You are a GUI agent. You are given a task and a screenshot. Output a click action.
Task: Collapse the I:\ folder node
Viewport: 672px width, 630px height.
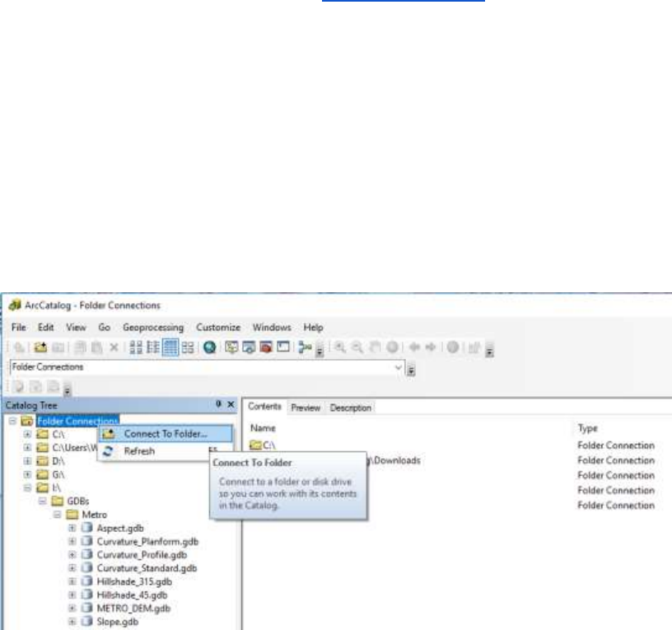pos(27,488)
